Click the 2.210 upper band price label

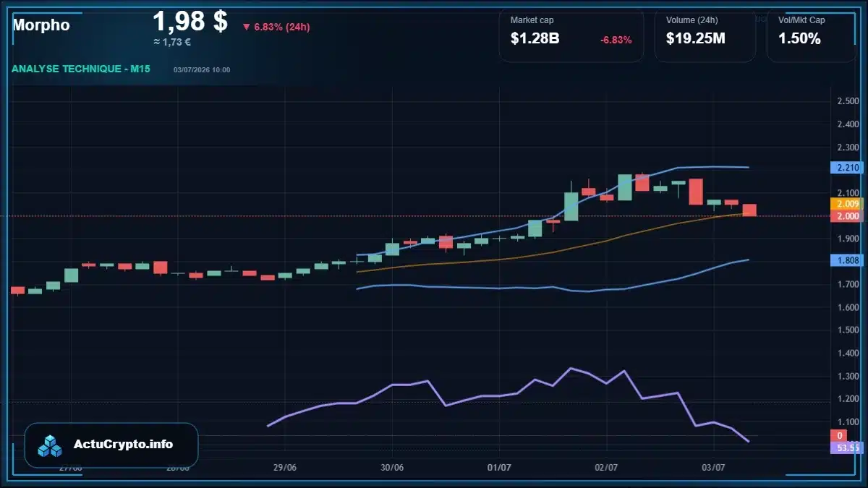[x=848, y=168]
